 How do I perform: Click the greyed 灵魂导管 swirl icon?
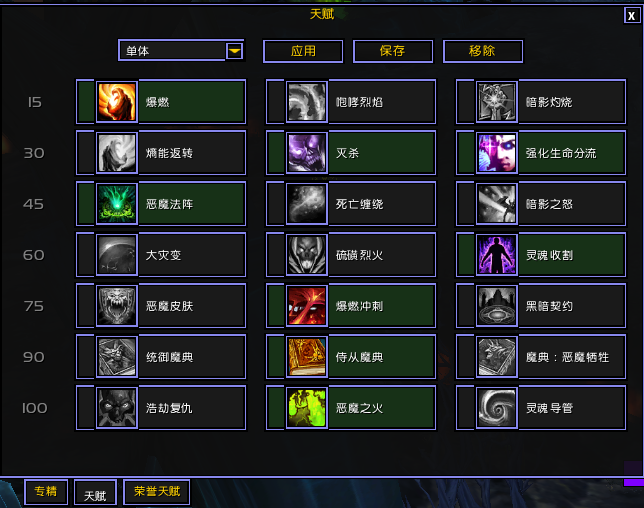(x=497, y=407)
